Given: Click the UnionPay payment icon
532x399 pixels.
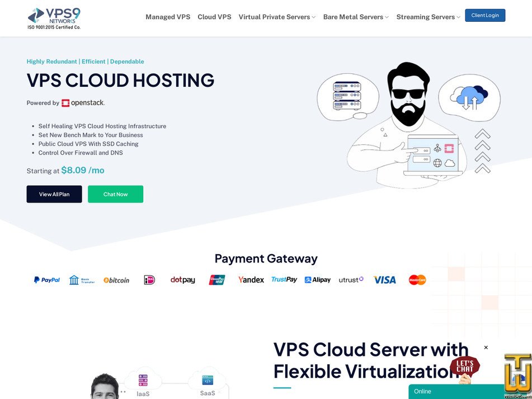Looking at the screenshot, I should click(x=217, y=280).
